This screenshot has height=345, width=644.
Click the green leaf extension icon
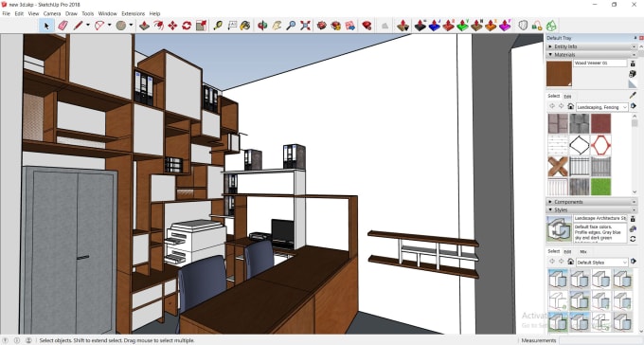[x=551, y=26]
